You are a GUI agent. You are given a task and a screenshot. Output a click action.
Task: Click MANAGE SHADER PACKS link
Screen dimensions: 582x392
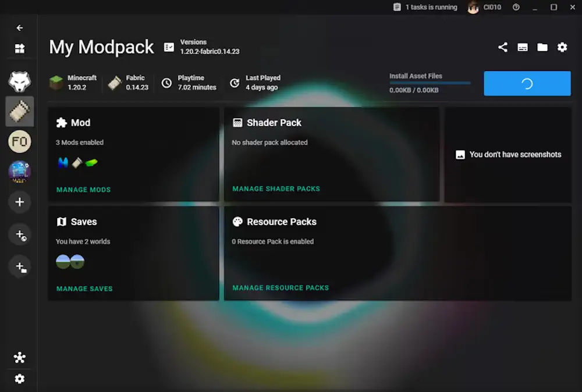[x=276, y=189]
